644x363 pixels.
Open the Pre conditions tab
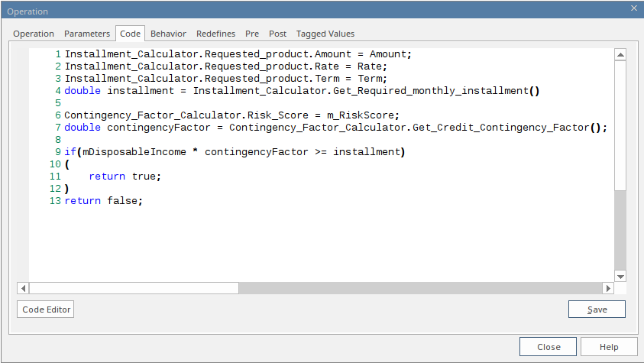[x=252, y=34]
